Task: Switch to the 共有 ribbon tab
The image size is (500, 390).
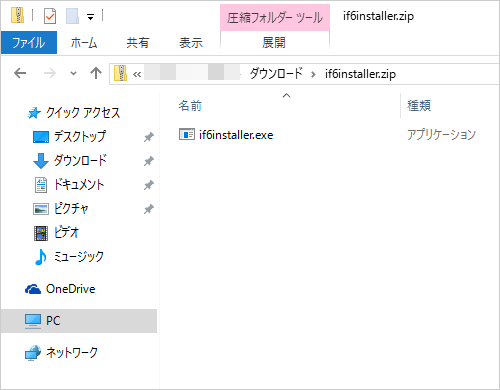Action: point(137,43)
